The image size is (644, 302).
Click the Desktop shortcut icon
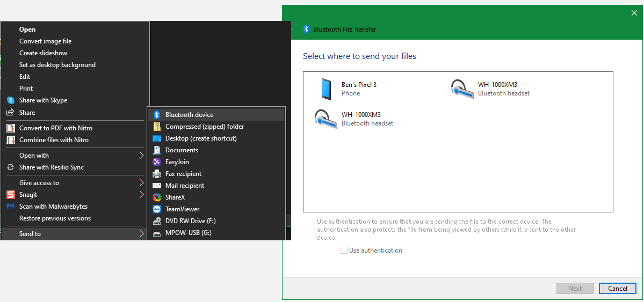(156, 138)
